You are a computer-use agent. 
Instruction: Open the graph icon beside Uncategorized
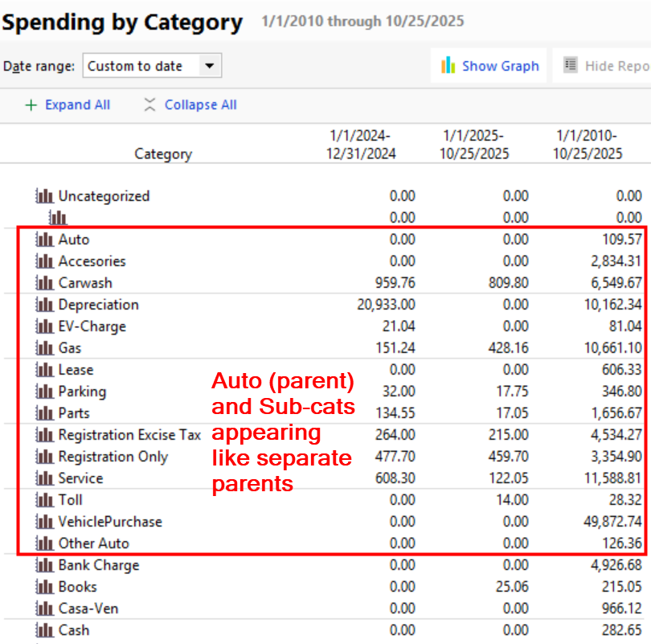tap(44, 196)
